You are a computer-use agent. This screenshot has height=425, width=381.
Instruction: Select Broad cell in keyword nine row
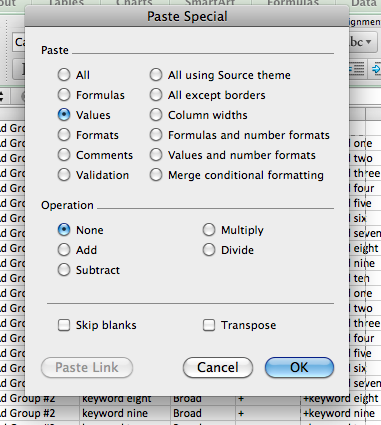click(203, 413)
